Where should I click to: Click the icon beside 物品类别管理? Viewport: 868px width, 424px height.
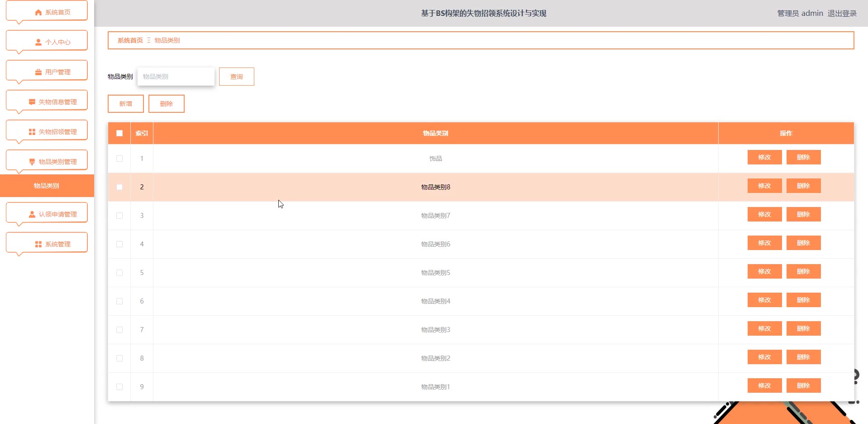(x=32, y=162)
